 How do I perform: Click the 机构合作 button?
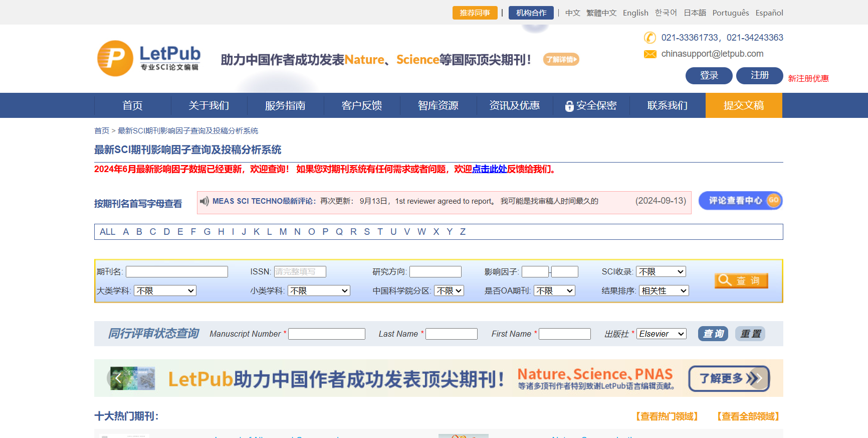pos(531,13)
